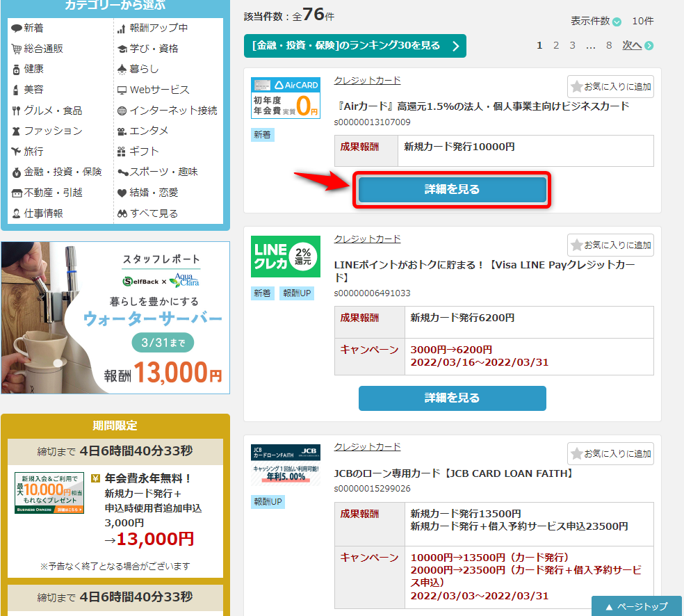Open the 10,000円 Business Owners promo thumbnail
The image size is (684, 616).
[x=49, y=493]
